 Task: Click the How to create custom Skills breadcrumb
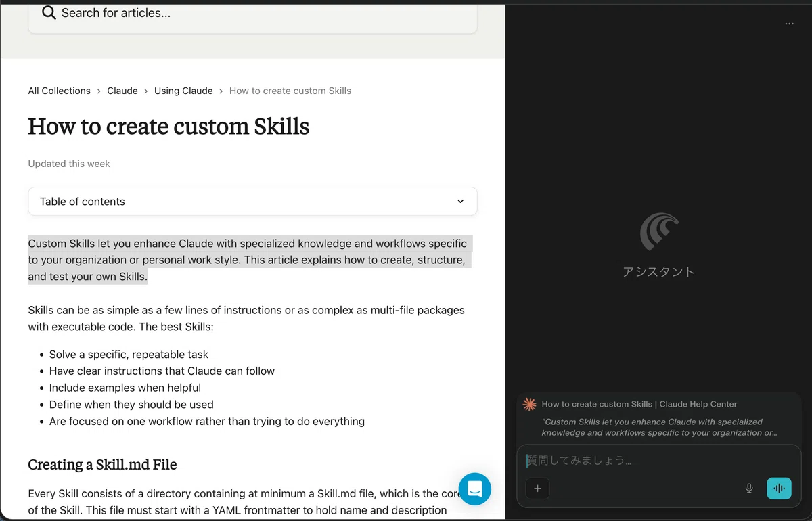(x=290, y=91)
